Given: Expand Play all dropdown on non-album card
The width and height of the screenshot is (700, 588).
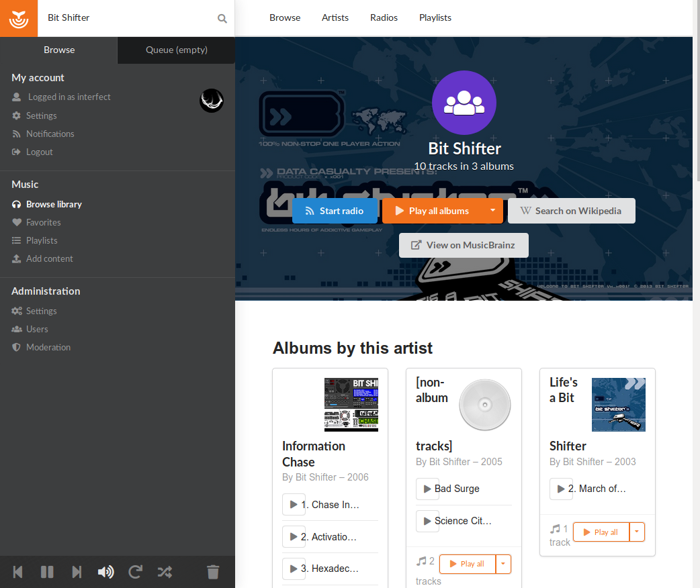Looking at the screenshot, I should point(503,564).
